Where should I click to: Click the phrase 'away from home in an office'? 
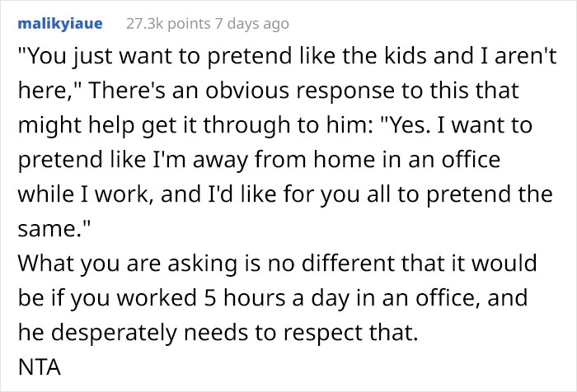(x=346, y=160)
